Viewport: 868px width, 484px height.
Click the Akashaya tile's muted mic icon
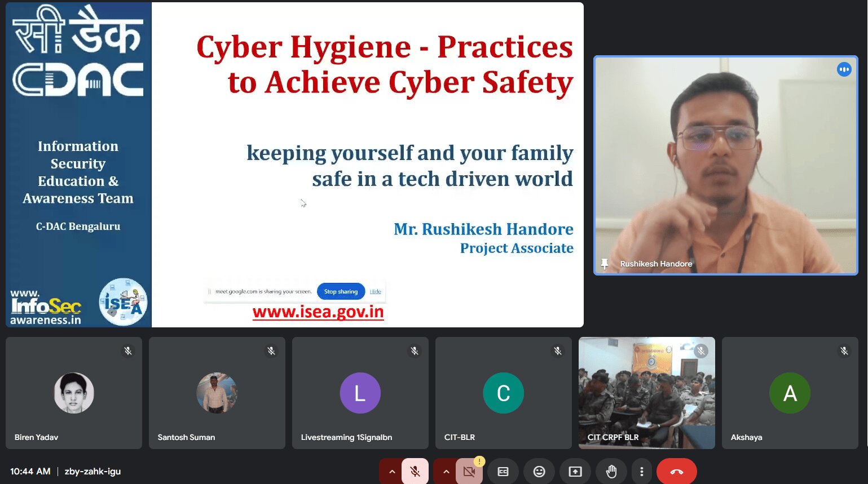pos(844,351)
